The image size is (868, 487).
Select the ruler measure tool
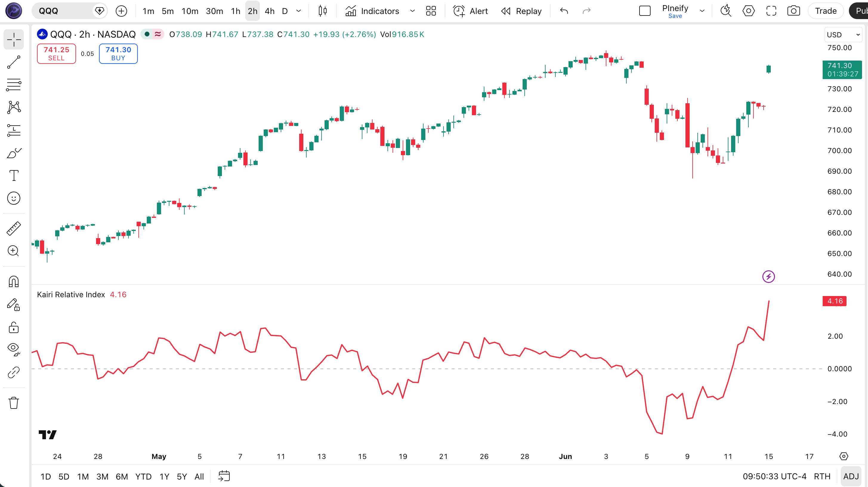coord(14,229)
